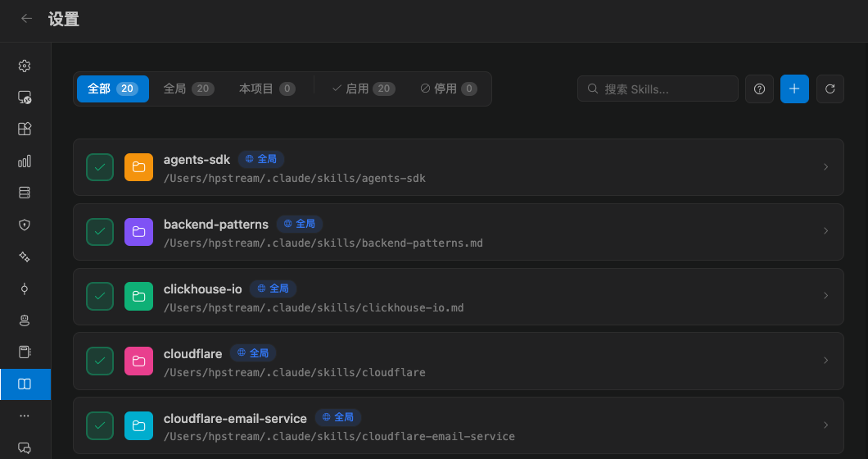Open the notebook icon in sidebar
Viewport: 868px width, 459px height.
25,352
